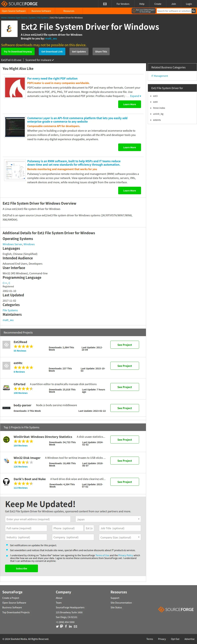The height and width of the screenshot is (644, 197).
Task: Click the GParted project icon
Action: pos(7,387)
